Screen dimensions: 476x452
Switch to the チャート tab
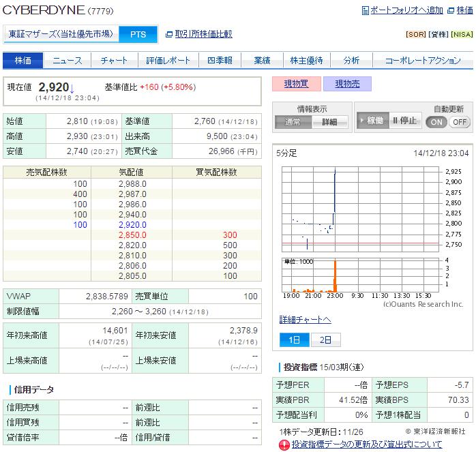(x=114, y=61)
